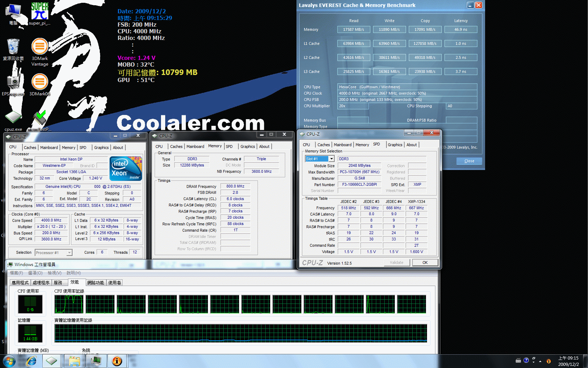Screen dimensions: 588x368
Task: Open the cpuz.exe desktop icon
Action: click(x=13, y=121)
